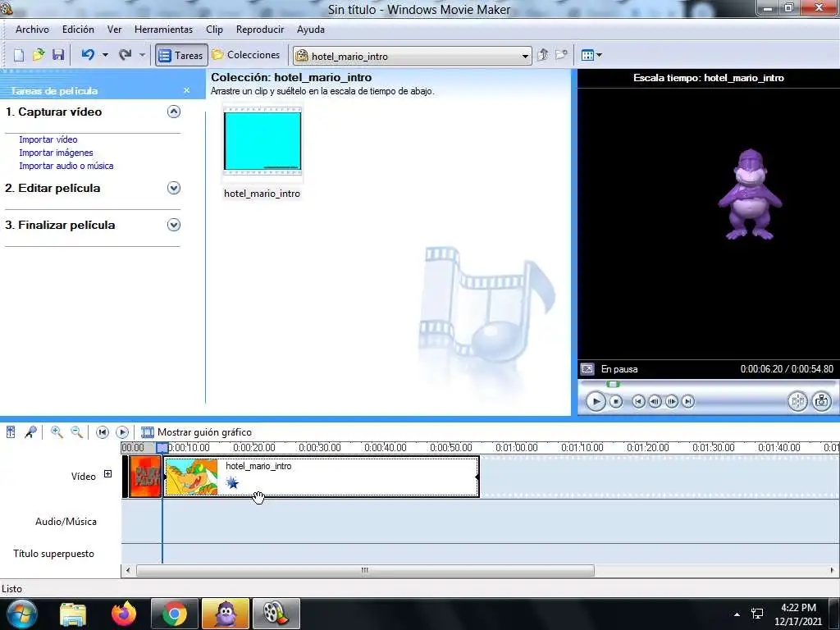Expand the Editar película section

[x=174, y=188]
